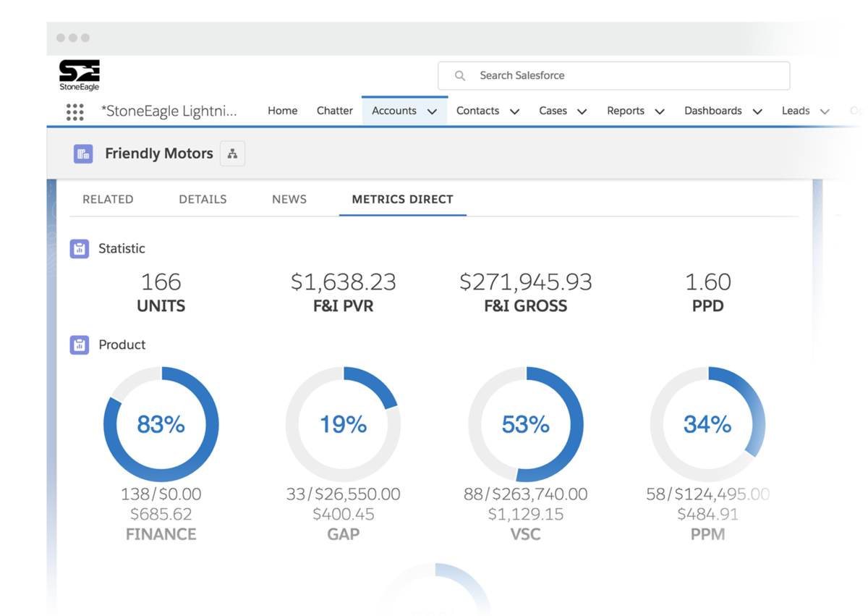Click the search magnifier icon
868x616 pixels.
[460, 75]
